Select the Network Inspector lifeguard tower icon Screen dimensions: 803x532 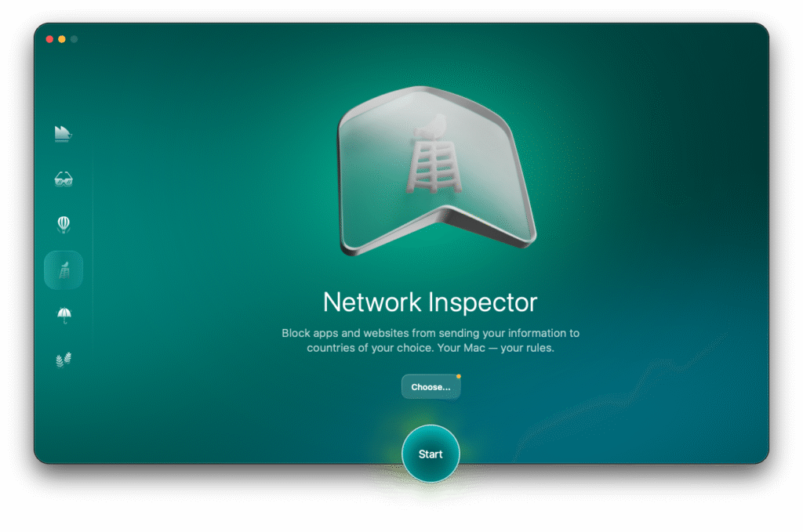coord(64,270)
